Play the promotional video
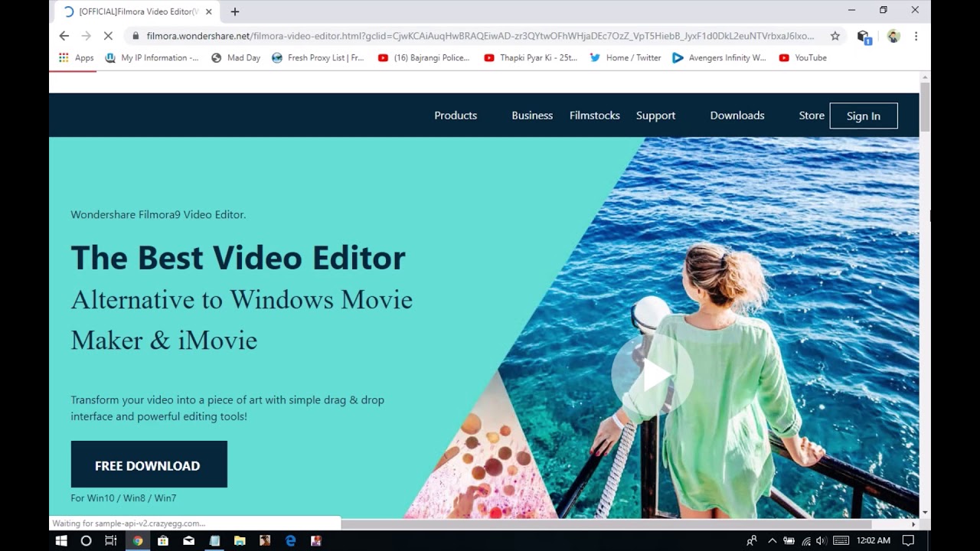The width and height of the screenshot is (980, 551). [652, 375]
